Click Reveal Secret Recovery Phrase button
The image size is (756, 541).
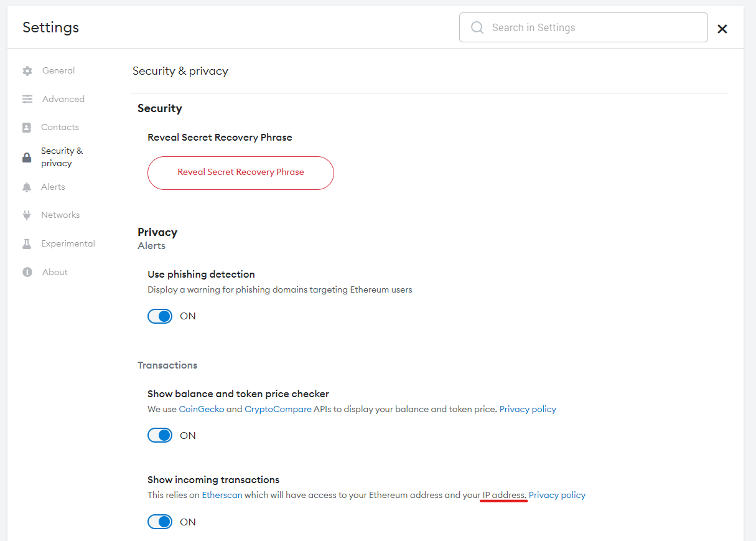coord(241,173)
